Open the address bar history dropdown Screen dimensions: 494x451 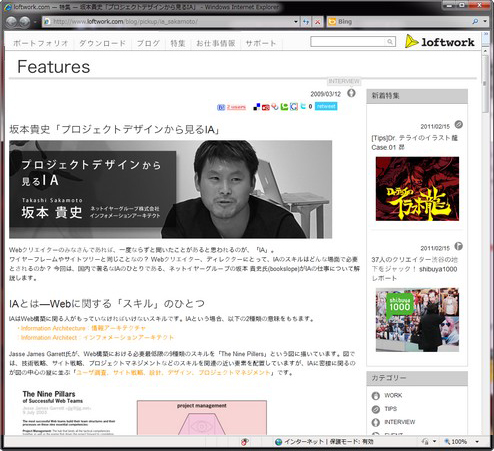[x=296, y=22]
